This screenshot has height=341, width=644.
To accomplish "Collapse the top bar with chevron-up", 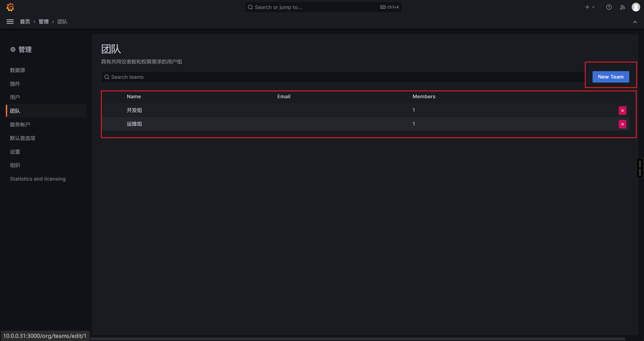I will coord(635,22).
